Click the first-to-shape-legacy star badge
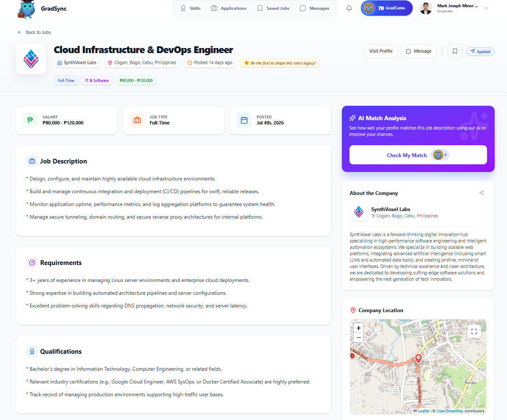The width and height of the screenshot is (507, 420). pos(280,63)
